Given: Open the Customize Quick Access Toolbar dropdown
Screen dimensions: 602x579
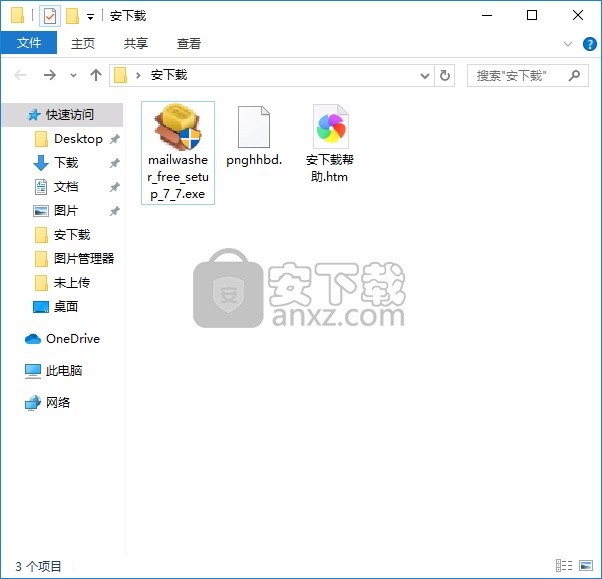Looking at the screenshot, I should click(x=91, y=17).
